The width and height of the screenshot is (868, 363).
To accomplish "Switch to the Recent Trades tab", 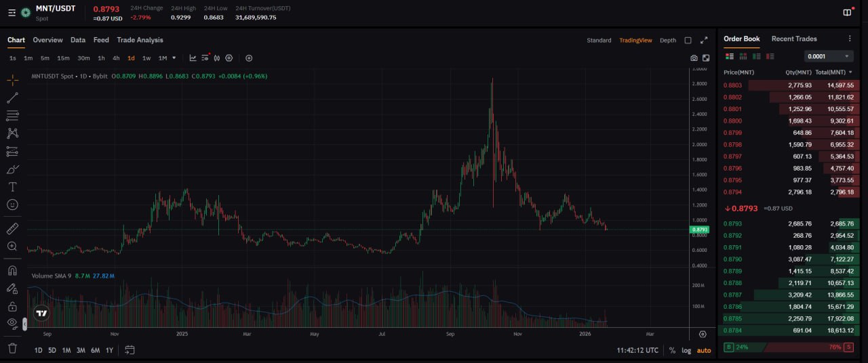I will pos(794,39).
